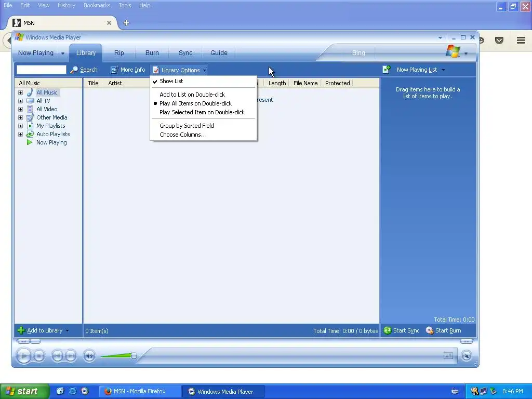Switch to the Burn tab
Image resolution: width=532 pixels, height=399 pixels.
(152, 53)
